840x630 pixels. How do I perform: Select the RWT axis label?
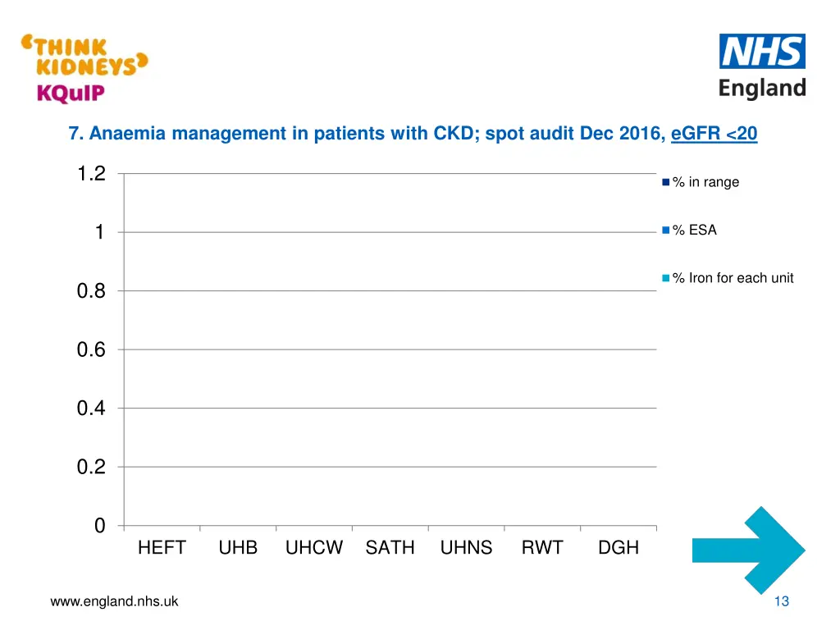click(x=542, y=548)
